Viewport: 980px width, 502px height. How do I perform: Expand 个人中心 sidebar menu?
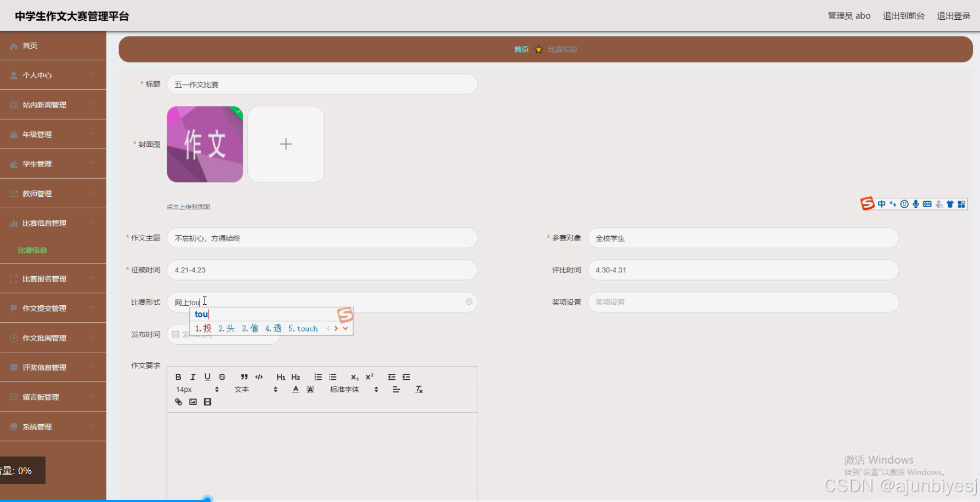[x=53, y=75]
